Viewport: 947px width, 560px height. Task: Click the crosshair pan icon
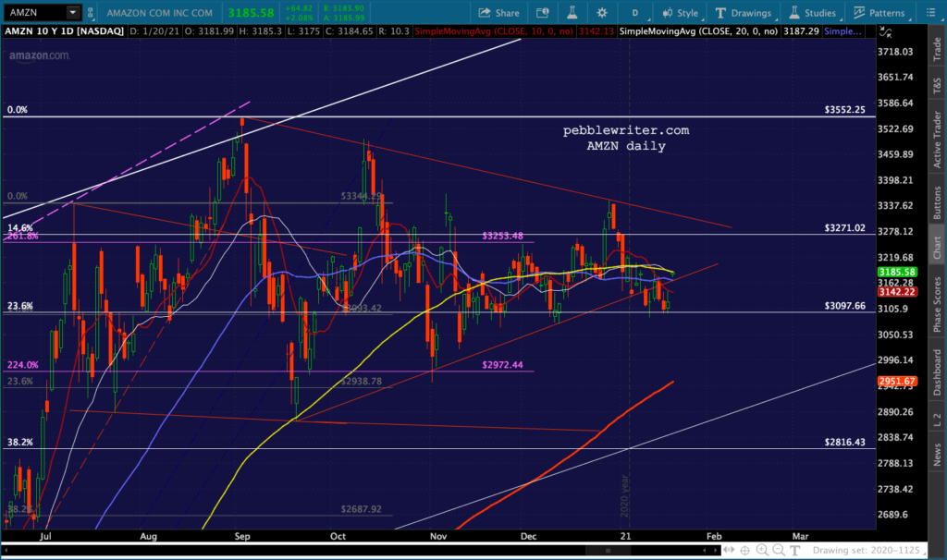tap(745, 550)
